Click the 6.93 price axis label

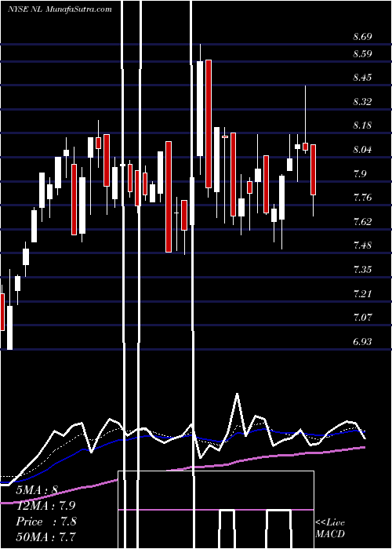(362, 341)
